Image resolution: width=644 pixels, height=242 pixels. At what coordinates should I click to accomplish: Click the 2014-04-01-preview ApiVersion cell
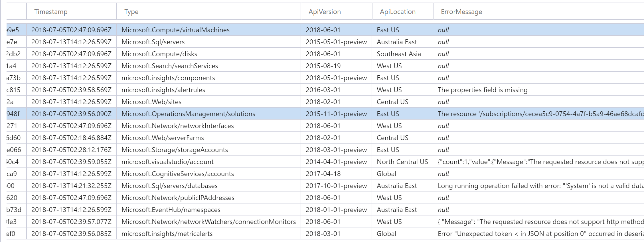(x=336, y=162)
